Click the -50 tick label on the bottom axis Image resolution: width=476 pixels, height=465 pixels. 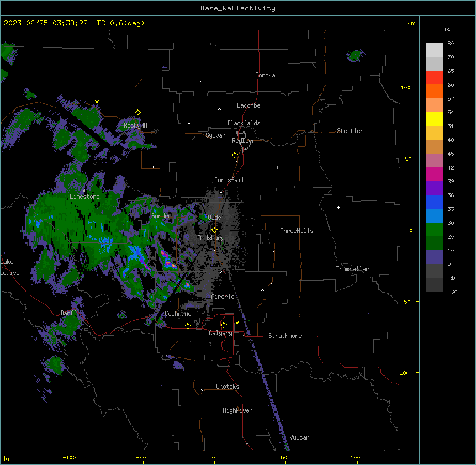pyautogui.click(x=141, y=457)
